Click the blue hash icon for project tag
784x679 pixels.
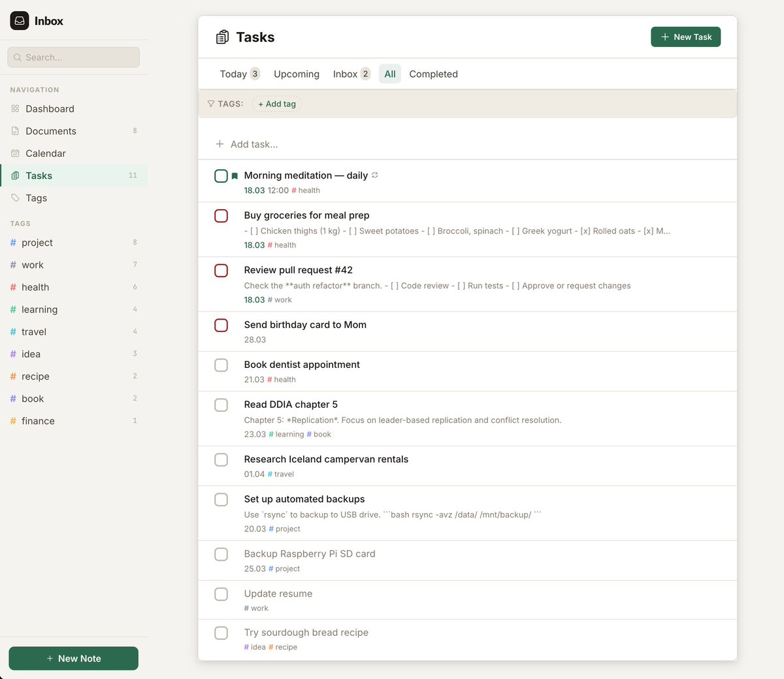13,242
